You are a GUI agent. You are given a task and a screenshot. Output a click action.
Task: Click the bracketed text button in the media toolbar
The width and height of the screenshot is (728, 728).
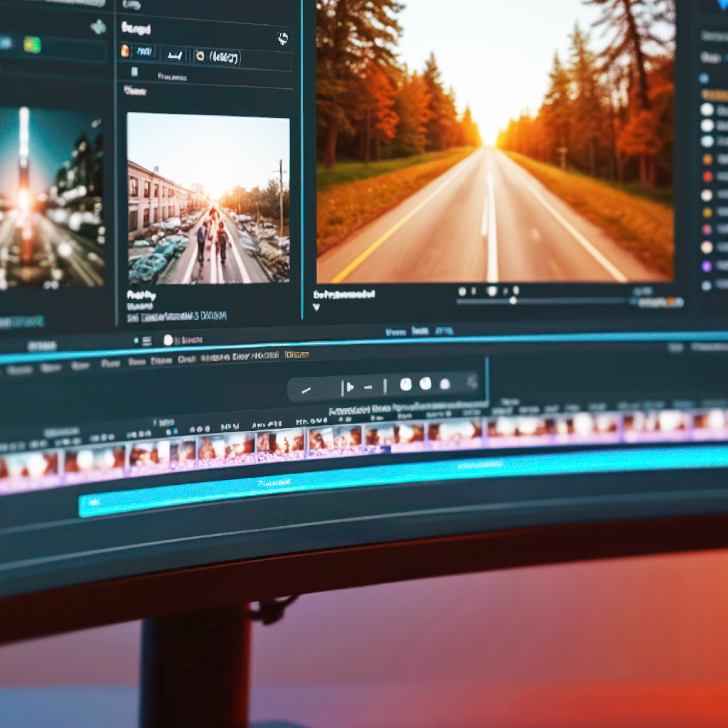tap(224, 58)
